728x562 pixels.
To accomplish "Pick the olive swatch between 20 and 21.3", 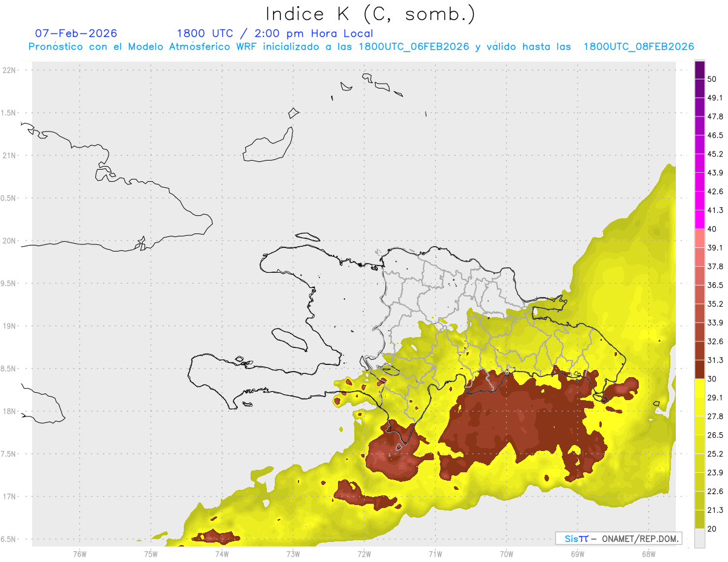I will (699, 519).
